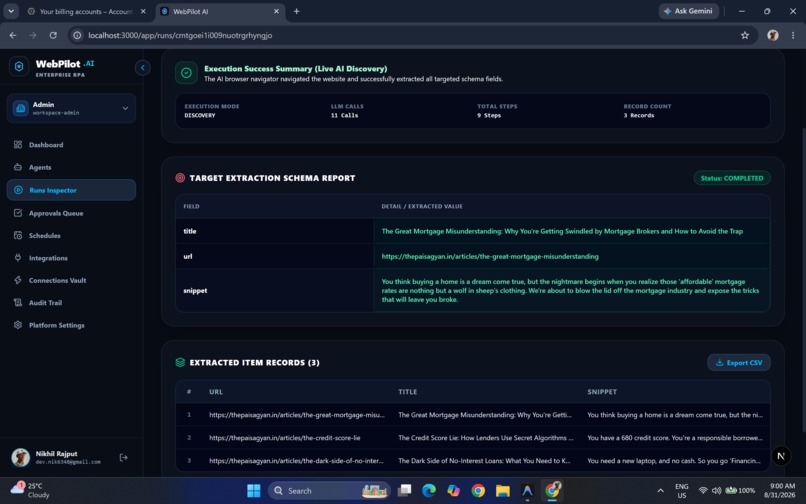Open the Chrome three-dot menu
The width and height of the screenshot is (806, 504).
click(793, 35)
